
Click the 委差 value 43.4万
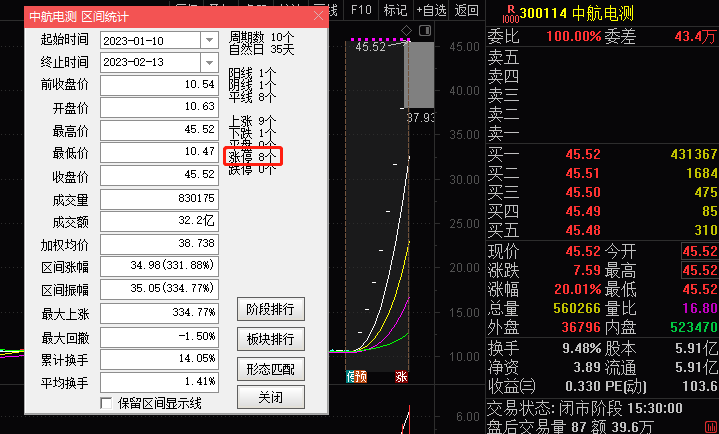click(x=695, y=36)
